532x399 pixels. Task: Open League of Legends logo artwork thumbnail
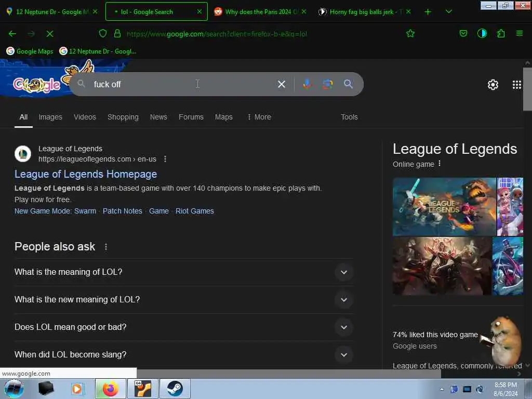click(444, 207)
